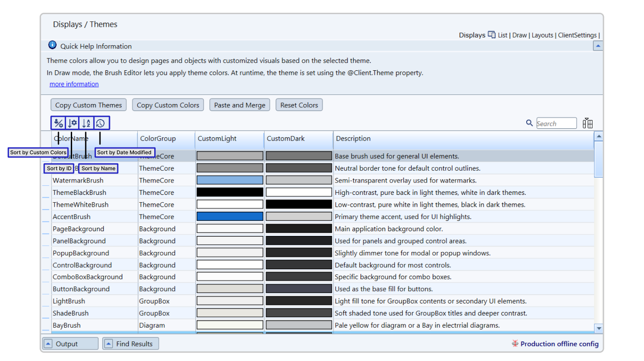Select the AccentBrush CustomLight blue swatch
Viewport: 644px width, 361px height.
coord(230,217)
